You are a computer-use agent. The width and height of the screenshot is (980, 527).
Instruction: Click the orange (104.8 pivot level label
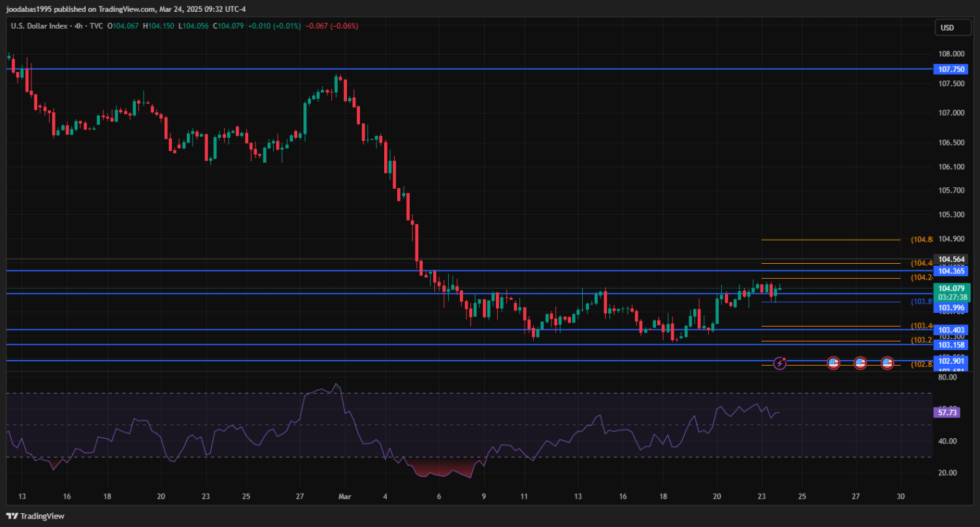click(x=922, y=240)
